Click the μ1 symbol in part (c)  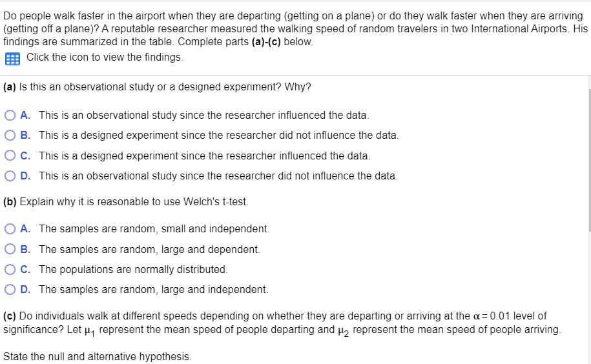88,330
